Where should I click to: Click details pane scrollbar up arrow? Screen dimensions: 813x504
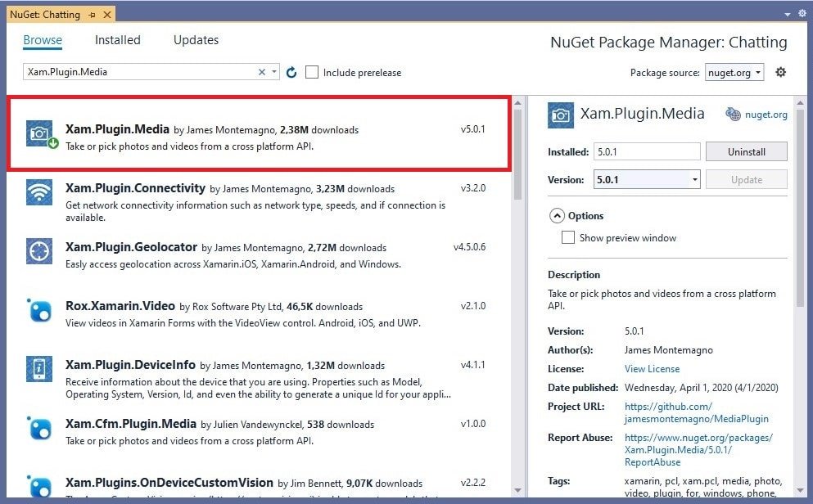point(800,103)
